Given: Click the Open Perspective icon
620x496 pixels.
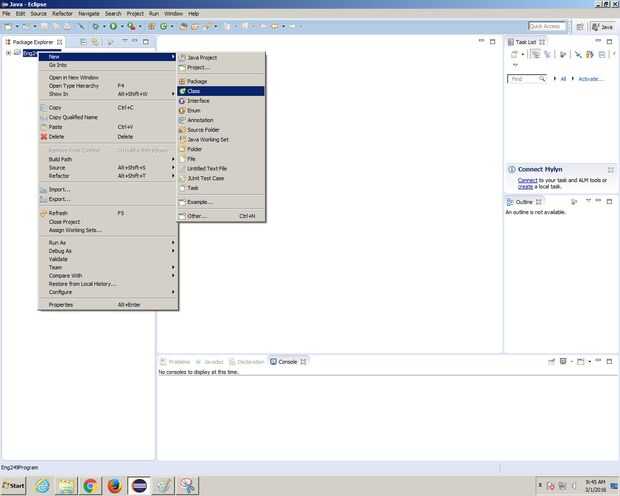Looking at the screenshot, I should 580,27.
